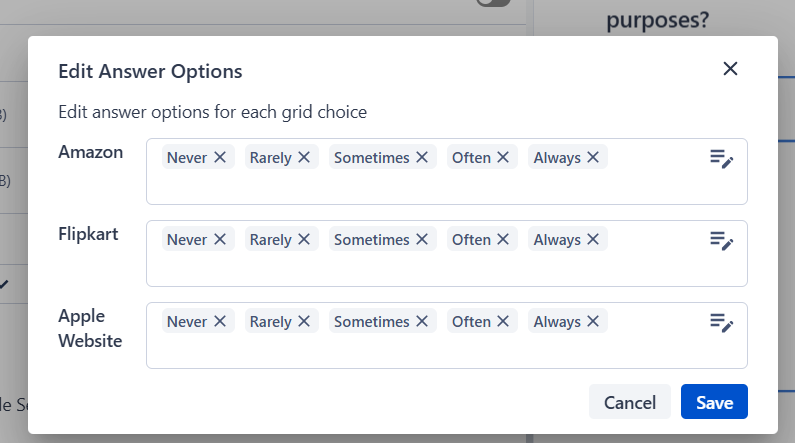The image size is (795, 443).
Task: Remove the Never tag from Amazon row
Action: click(220, 158)
